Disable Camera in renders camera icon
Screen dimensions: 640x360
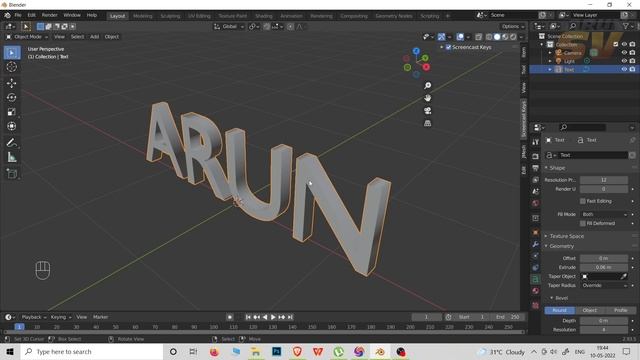click(632, 53)
